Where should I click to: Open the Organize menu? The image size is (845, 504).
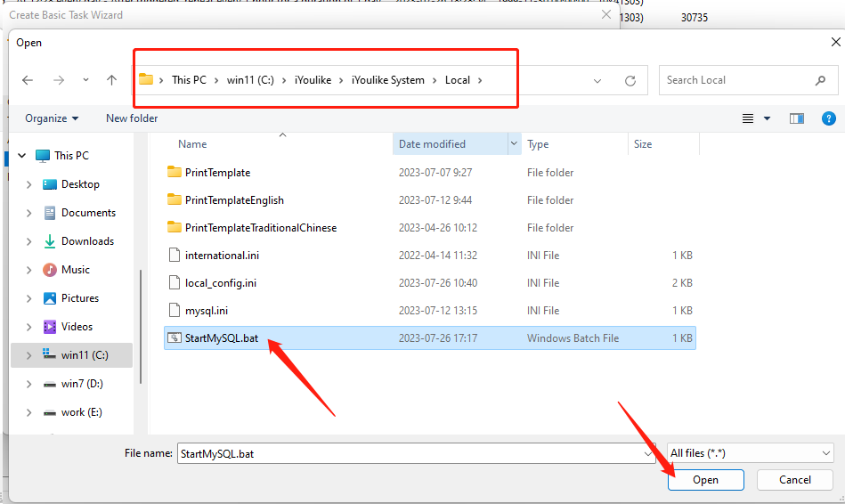point(51,118)
